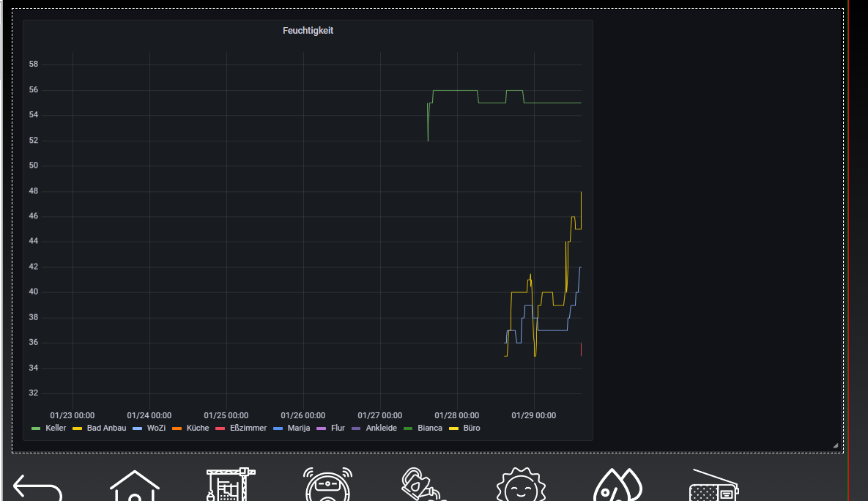Screen dimensions: 868x501
Task: Toggle the WoZi series in legend
Action: (156, 428)
